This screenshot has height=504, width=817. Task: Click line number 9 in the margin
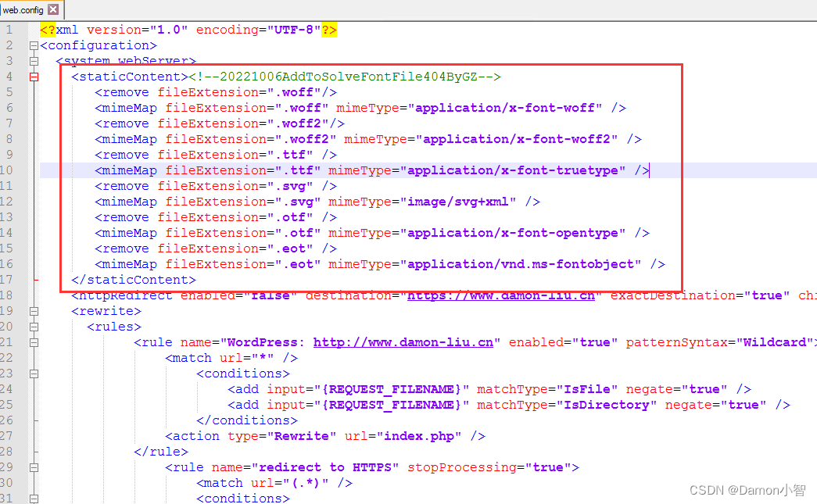click(9, 155)
